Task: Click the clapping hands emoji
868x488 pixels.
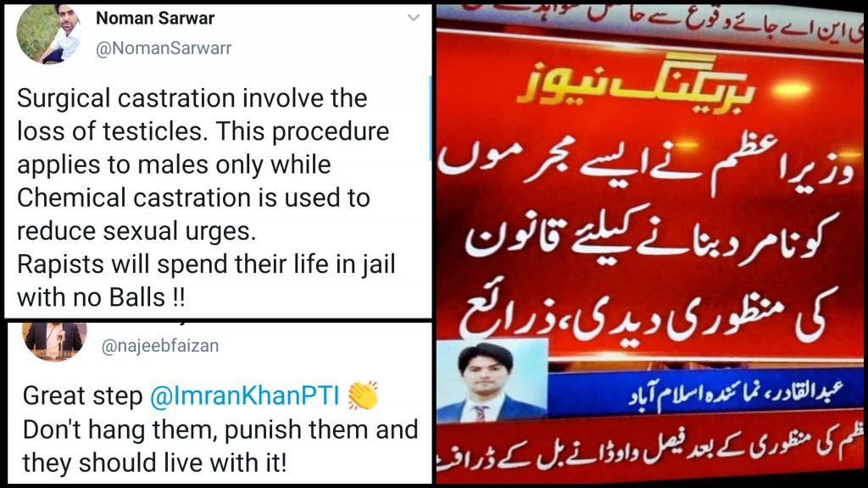Action: point(363,396)
